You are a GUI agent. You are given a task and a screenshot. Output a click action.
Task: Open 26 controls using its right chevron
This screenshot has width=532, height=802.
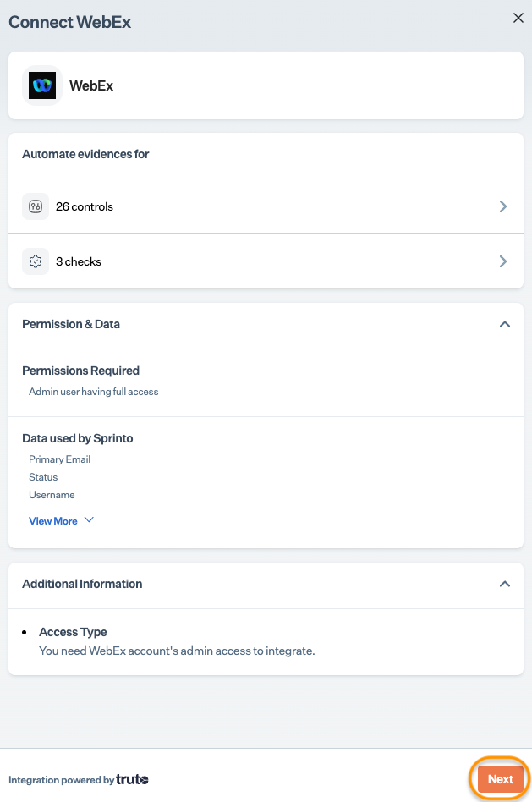click(x=503, y=206)
